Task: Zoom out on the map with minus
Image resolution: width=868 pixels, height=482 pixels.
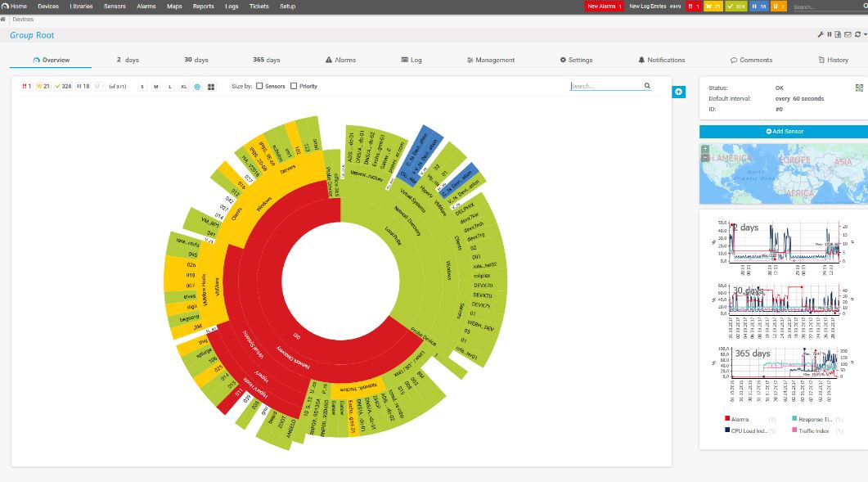Action: point(704,158)
